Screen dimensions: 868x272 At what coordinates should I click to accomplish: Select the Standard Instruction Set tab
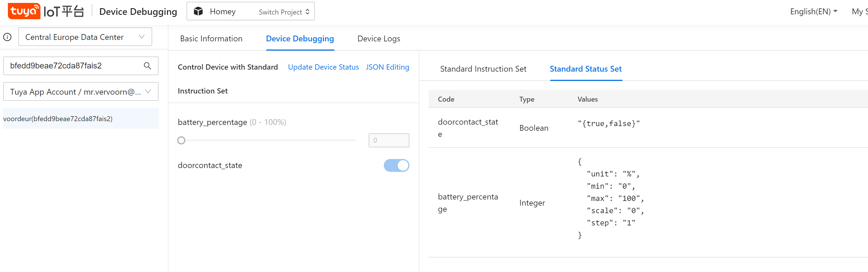(x=483, y=69)
